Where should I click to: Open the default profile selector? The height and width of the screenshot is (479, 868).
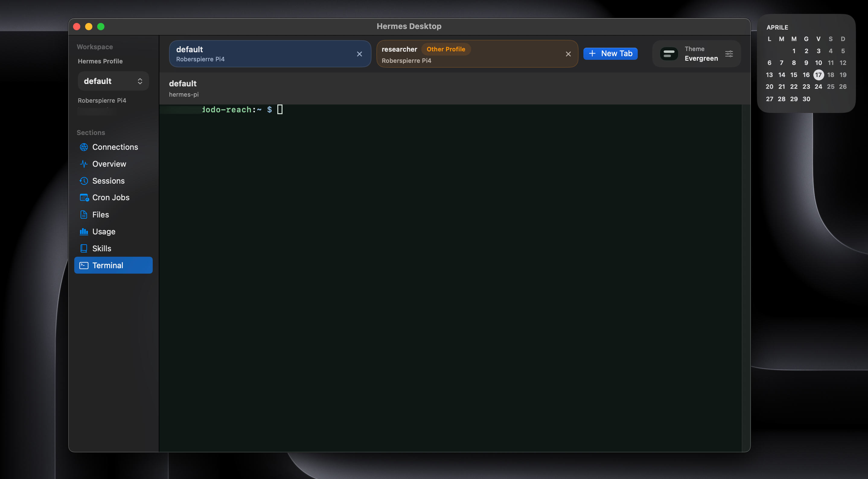coord(113,81)
